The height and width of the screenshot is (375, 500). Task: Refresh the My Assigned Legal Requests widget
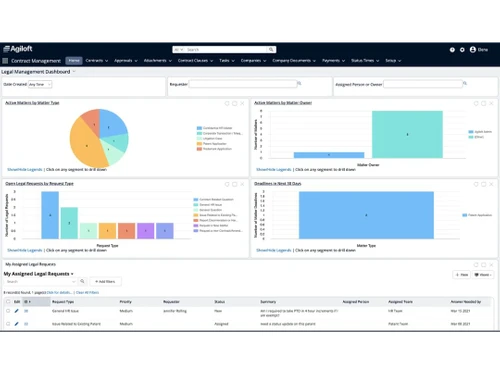[476, 265]
